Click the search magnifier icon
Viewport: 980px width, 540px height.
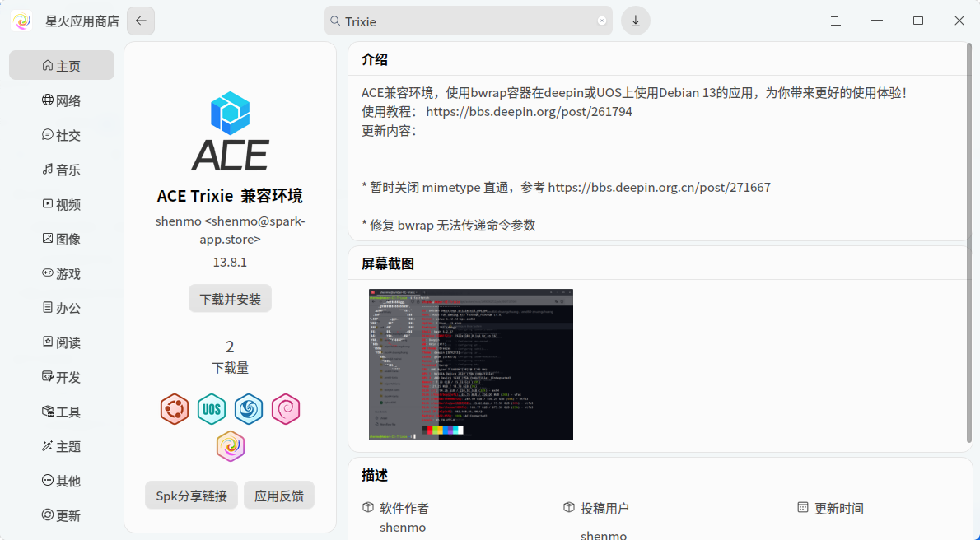[335, 21]
